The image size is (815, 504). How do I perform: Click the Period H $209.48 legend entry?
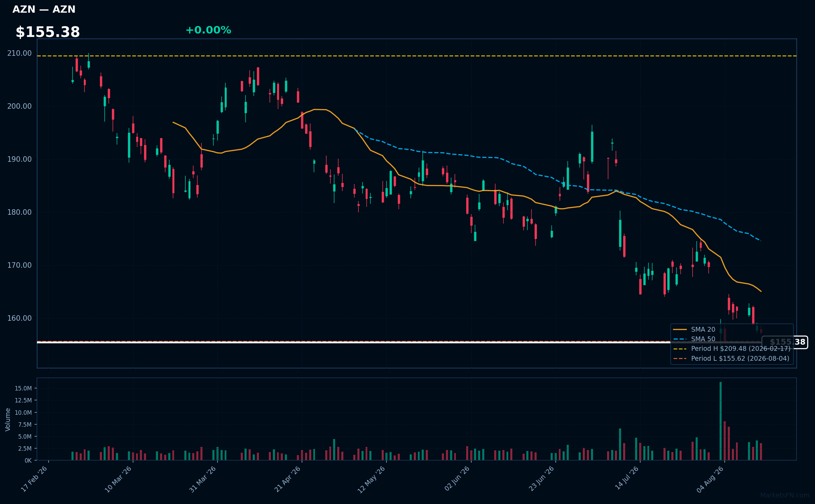(732, 348)
